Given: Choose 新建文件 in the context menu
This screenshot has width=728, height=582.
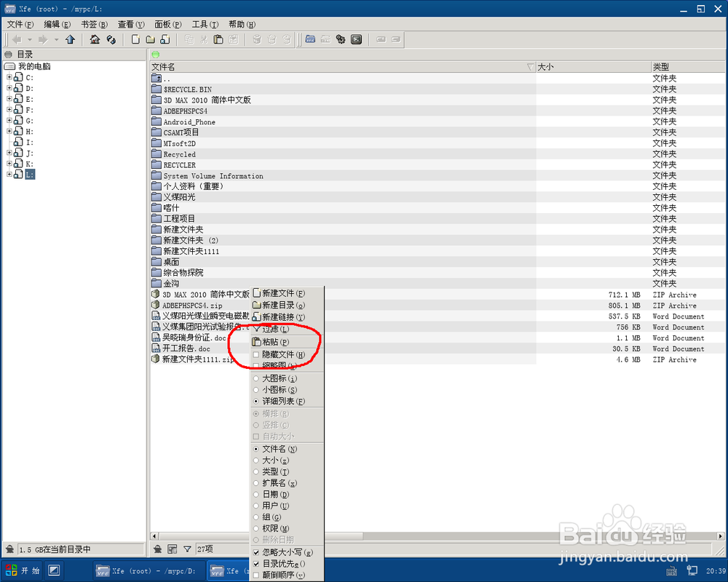Looking at the screenshot, I should click(287, 293).
